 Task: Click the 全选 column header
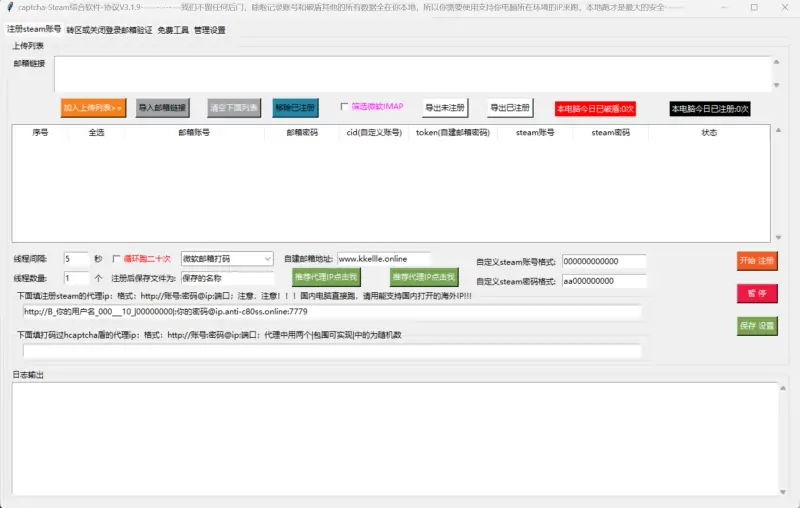pyautogui.click(x=97, y=132)
